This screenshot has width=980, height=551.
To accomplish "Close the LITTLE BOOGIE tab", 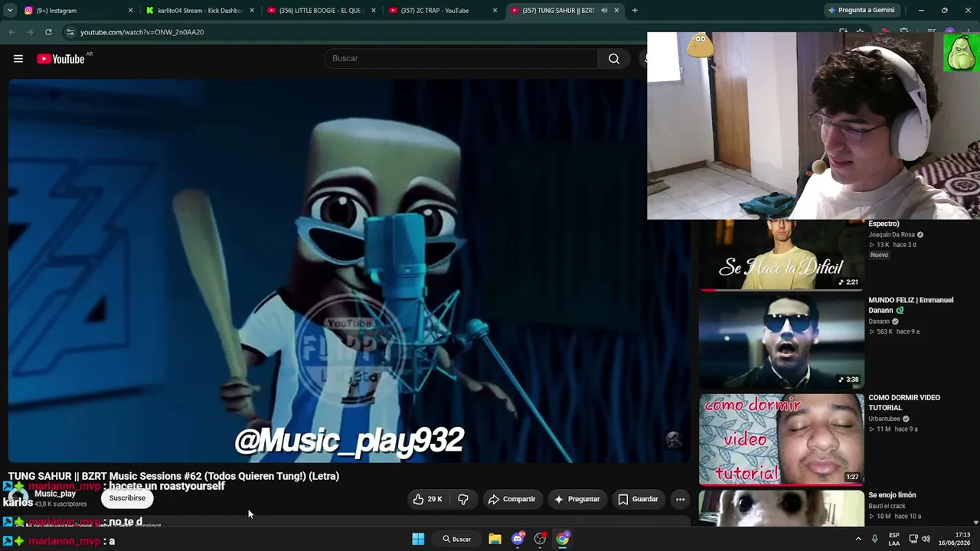I will pos(374,11).
